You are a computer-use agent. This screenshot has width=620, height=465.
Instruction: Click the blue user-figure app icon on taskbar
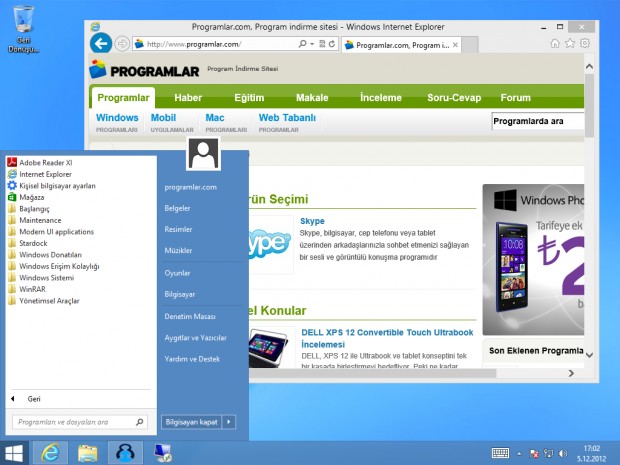[x=125, y=453]
